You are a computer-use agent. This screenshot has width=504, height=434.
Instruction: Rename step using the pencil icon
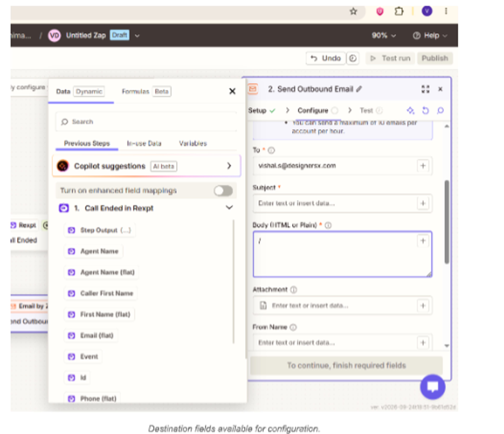tap(359, 89)
